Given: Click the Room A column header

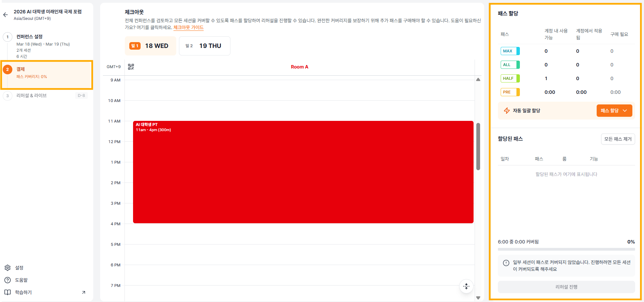Looking at the screenshot, I should (x=299, y=67).
